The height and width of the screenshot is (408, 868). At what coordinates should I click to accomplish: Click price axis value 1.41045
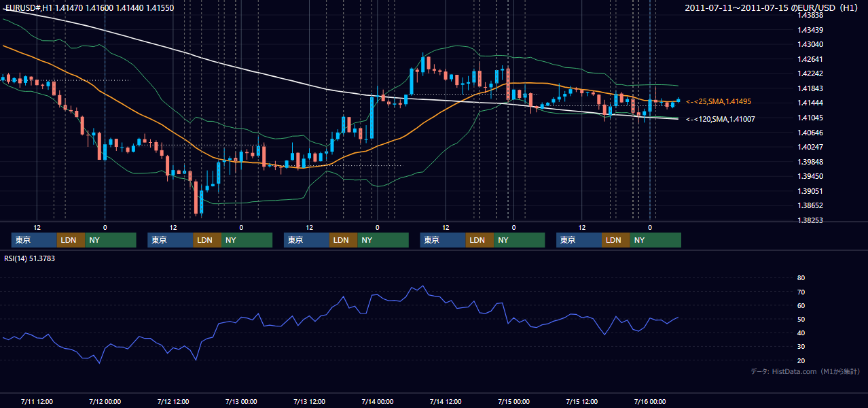coord(810,118)
